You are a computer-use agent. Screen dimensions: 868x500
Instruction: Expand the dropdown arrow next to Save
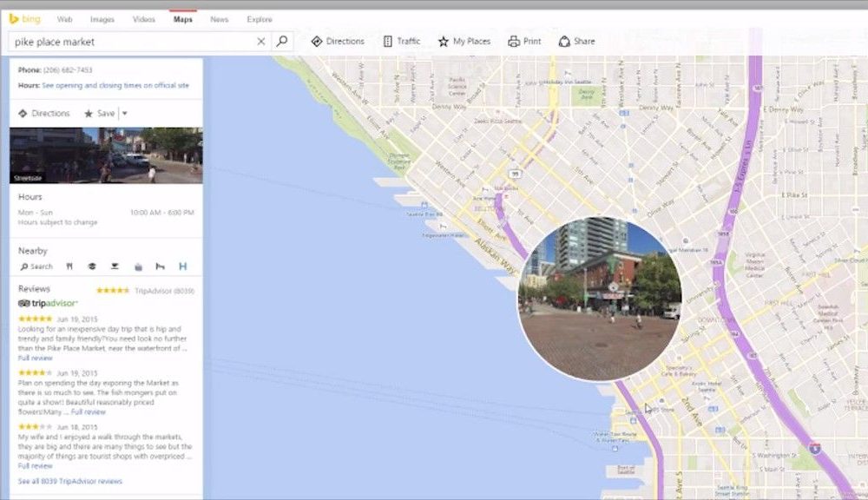point(124,114)
